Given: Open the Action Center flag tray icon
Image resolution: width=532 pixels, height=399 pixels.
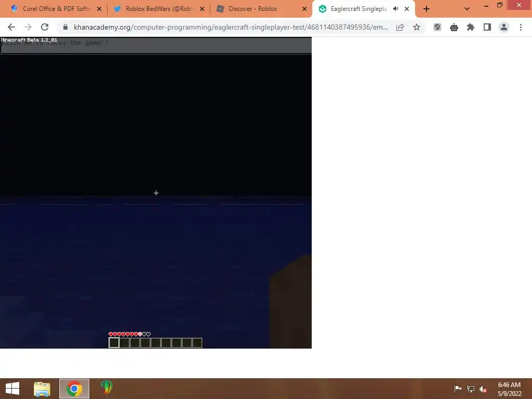Looking at the screenshot, I should (x=458, y=389).
